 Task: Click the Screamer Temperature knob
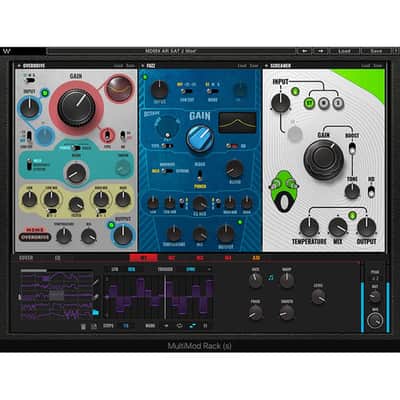[309, 227]
